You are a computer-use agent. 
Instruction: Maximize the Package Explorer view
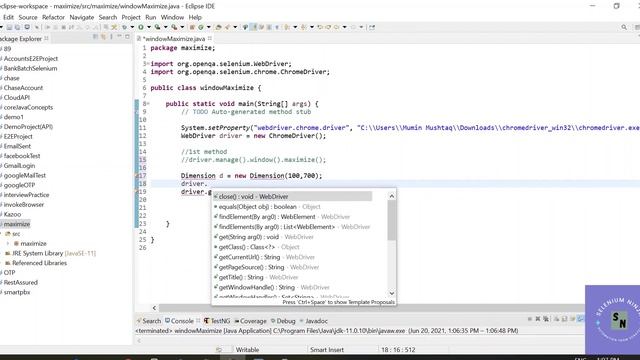click(x=127, y=37)
